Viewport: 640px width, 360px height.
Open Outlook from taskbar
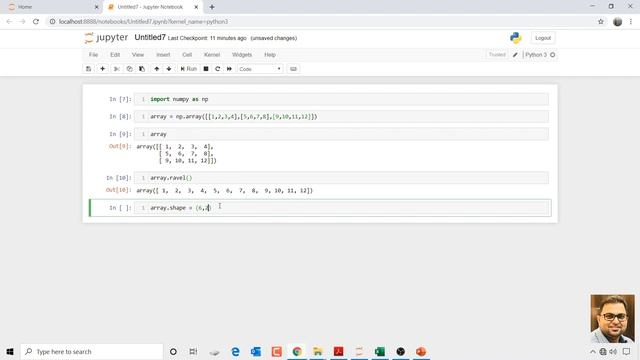coord(256,351)
